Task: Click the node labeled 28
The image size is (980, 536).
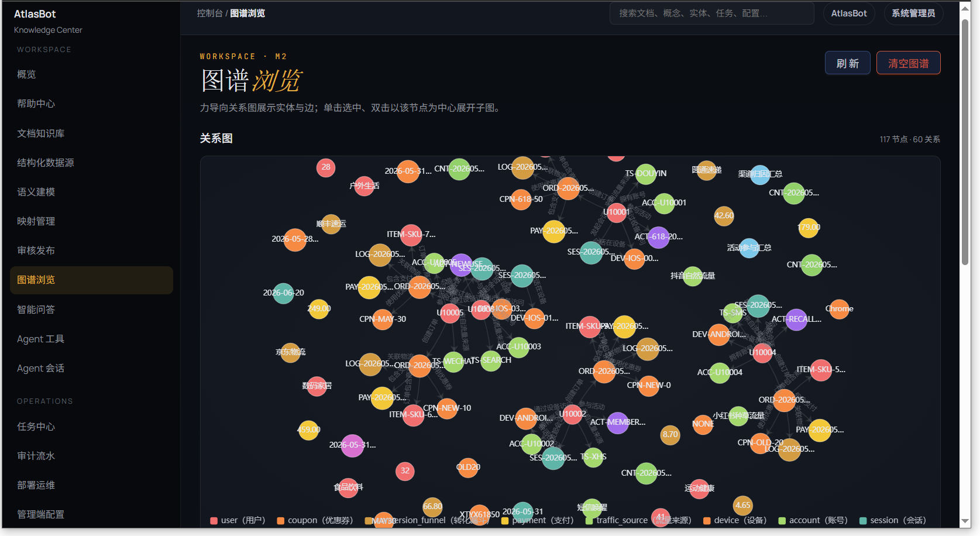Action: point(326,167)
